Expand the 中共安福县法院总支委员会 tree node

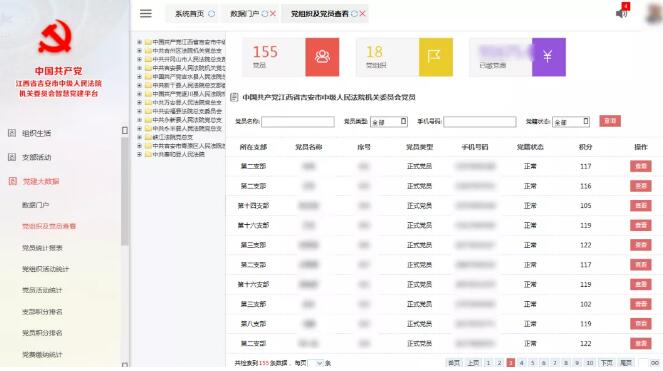pos(139,111)
